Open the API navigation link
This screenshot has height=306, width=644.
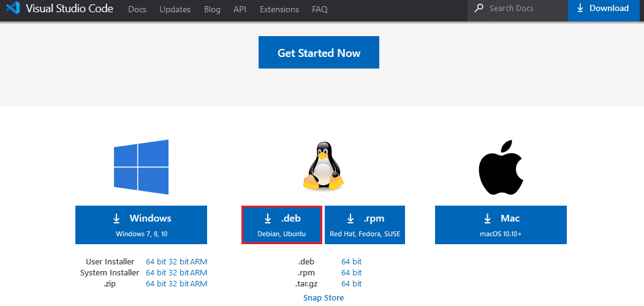240,9
